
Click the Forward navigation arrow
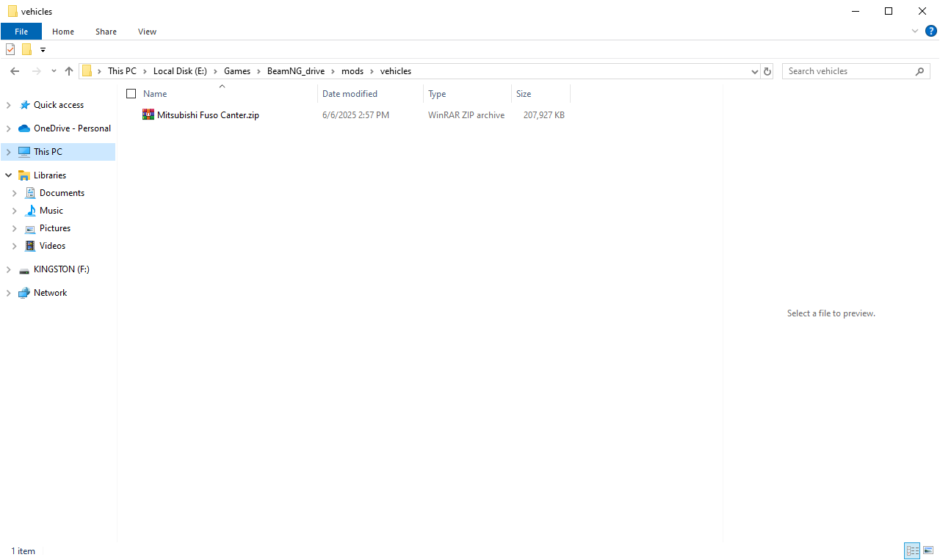click(x=36, y=71)
